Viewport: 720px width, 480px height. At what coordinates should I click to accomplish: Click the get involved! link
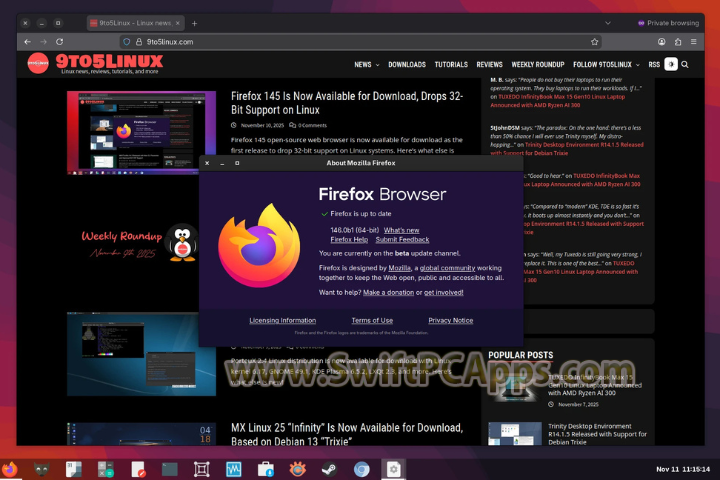[444, 292]
